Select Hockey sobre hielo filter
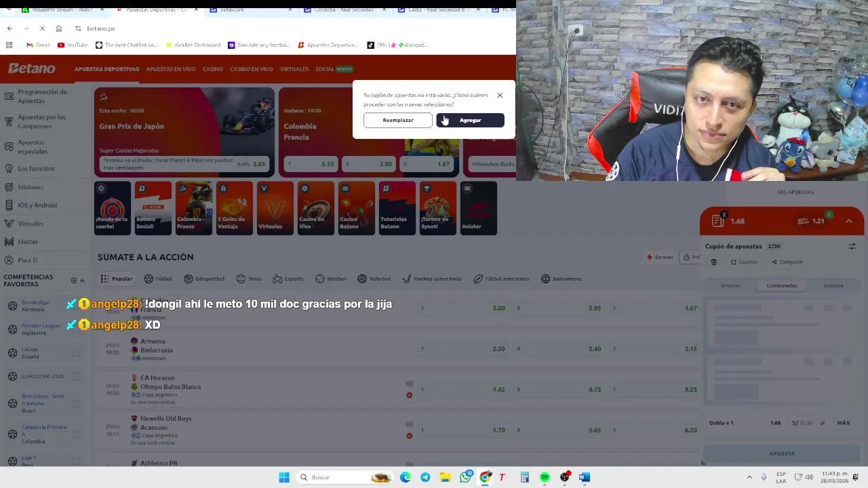Image resolution: width=868 pixels, height=488 pixels. click(x=433, y=279)
